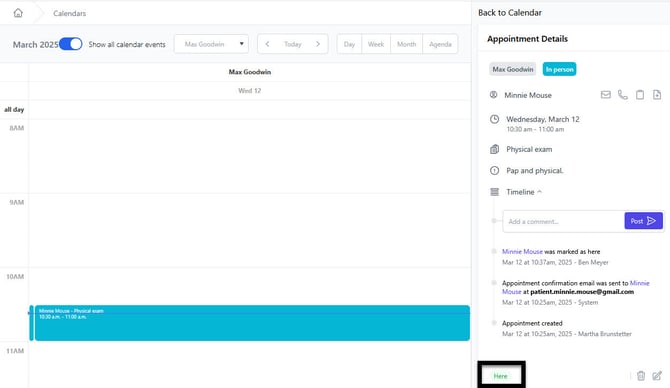The height and width of the screenshot is (388, 670).
Task: Open the add-document icon beside Minnie Mouse
Action: [x=657, y=95]
